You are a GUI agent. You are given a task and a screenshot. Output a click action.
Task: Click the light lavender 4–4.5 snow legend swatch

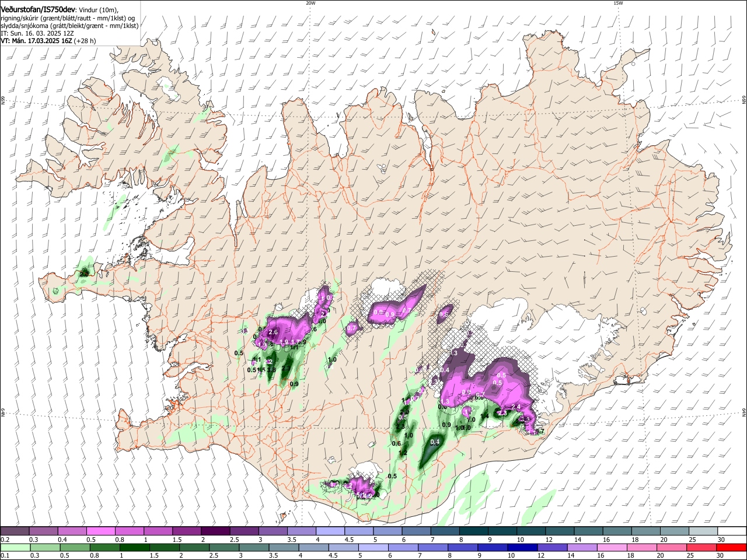(x=331, y=531)
